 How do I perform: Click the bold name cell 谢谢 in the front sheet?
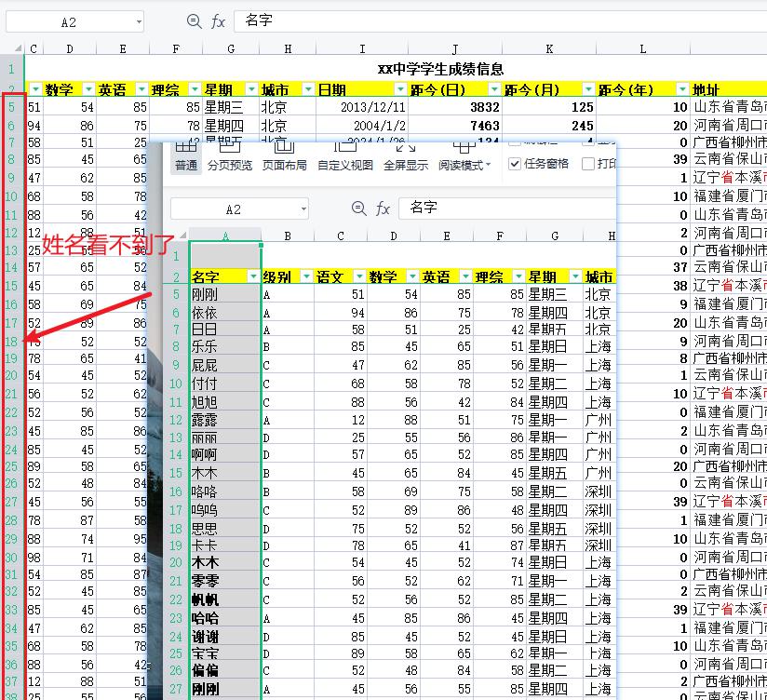(x=225, y=637)
